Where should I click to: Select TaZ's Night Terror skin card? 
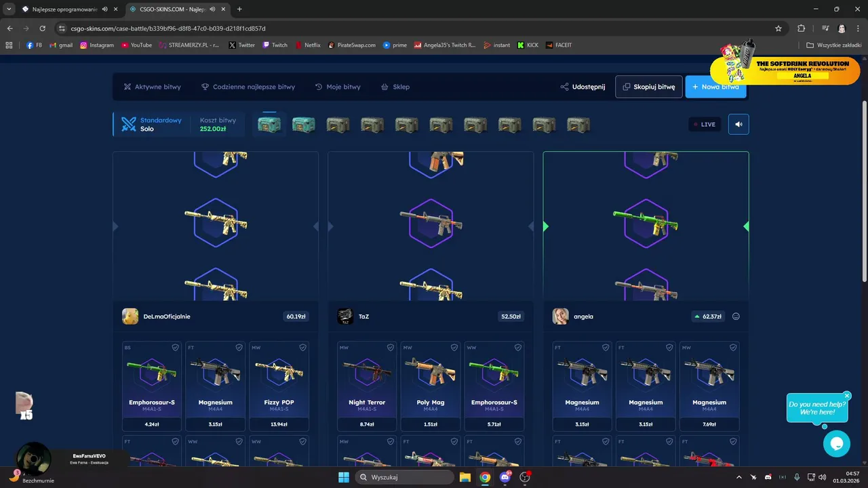pyautogui.click(x=367, y=386)
